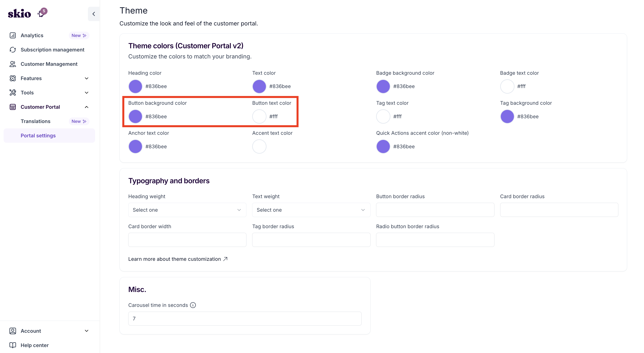Screen dimensions: 644x353
Task: Open the notifications icon with badge 5
Action: [42, 13]
